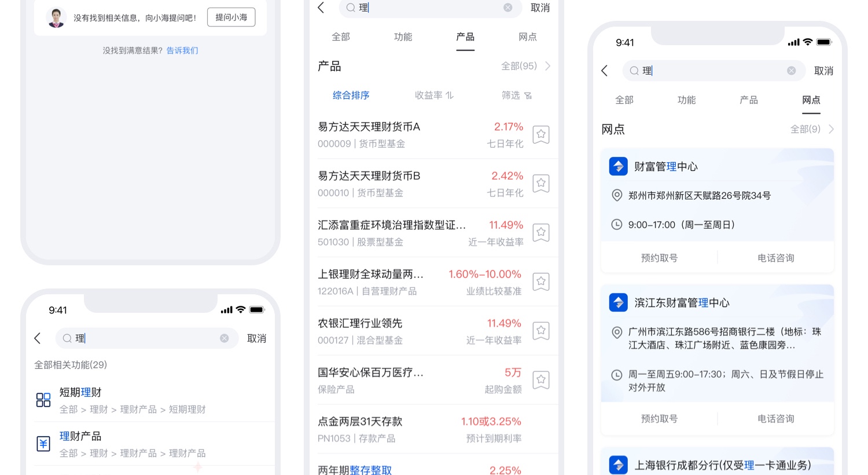This screenshot has width=868, height=475.
Task: Open the 筛选 filter options
Action: (516, 96)
